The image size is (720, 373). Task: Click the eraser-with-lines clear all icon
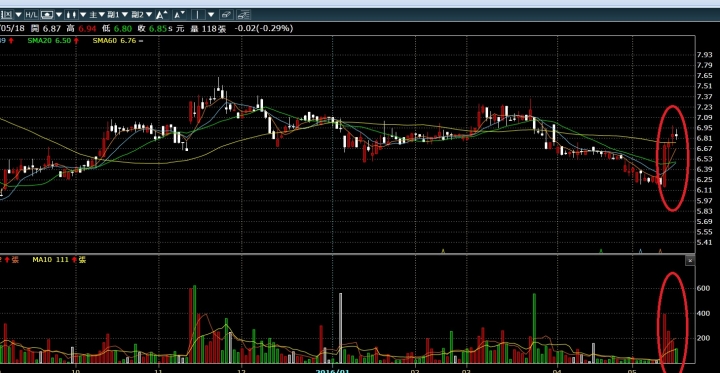tap(243, 15)
